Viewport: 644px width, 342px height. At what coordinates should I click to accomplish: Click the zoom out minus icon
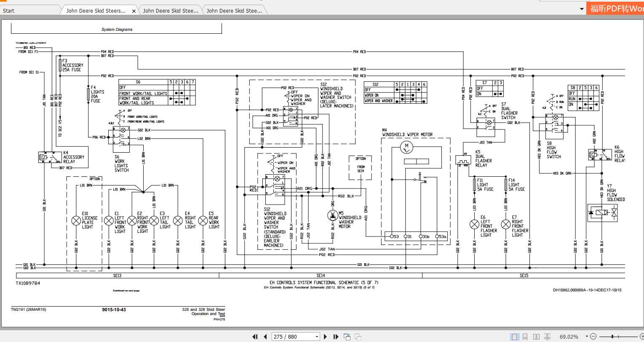click(x=593, y=337)
